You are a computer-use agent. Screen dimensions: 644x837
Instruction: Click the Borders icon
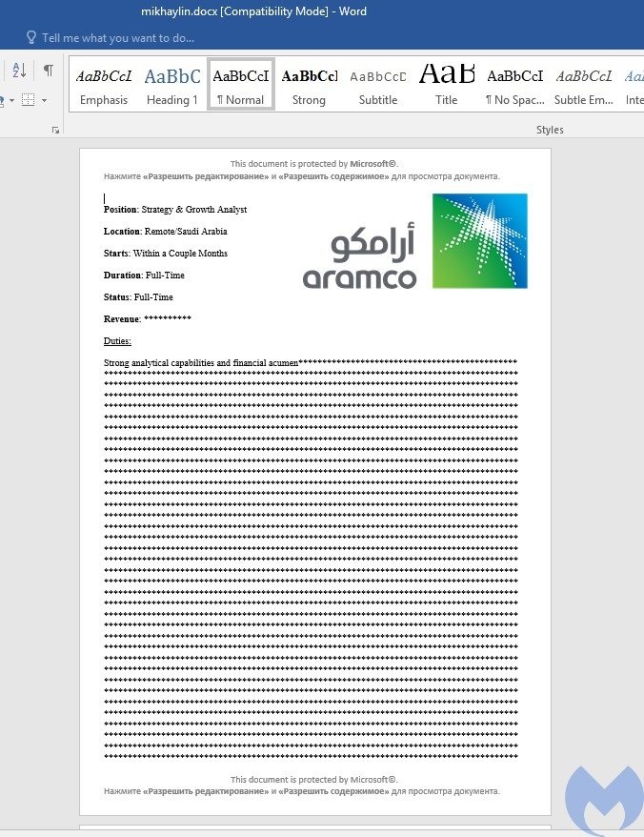click(x=29, y=100)
